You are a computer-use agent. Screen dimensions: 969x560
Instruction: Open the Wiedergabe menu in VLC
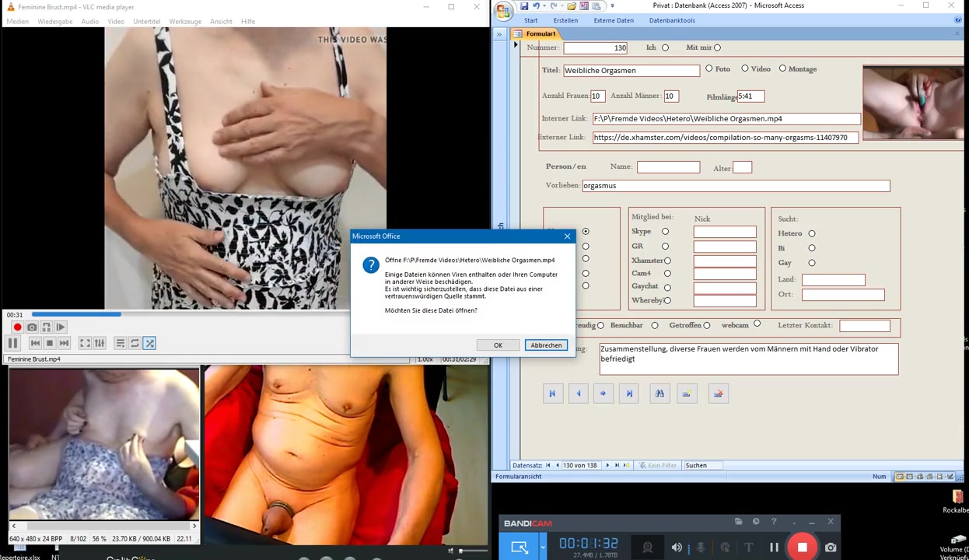(54, 21)
